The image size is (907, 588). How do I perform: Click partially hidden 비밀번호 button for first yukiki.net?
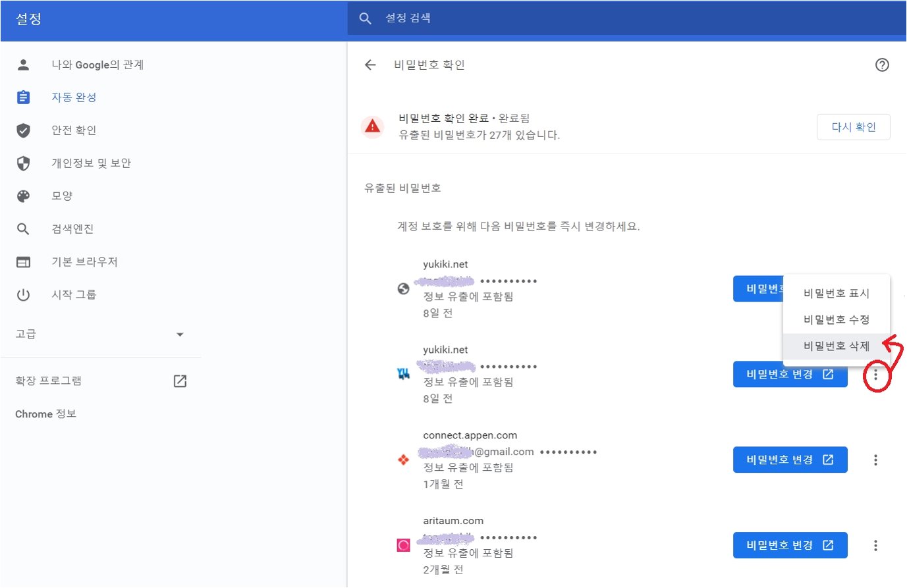(x=758, y=288)
